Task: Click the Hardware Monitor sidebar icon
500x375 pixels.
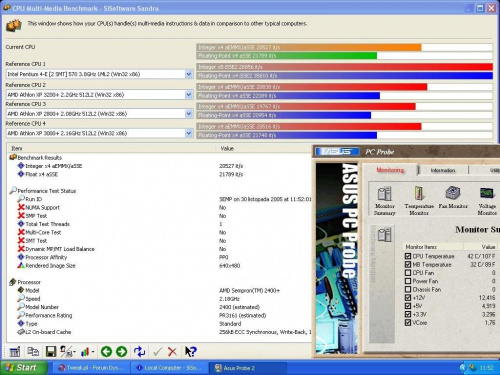Action: 384,235
